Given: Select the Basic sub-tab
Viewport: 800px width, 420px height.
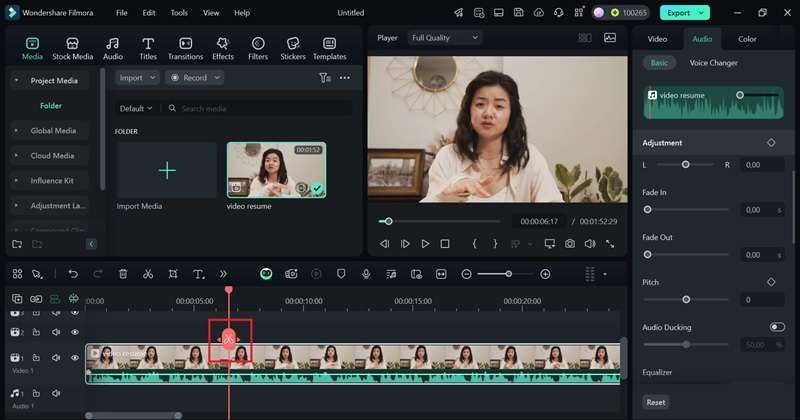Looking at the screenshot, I should point(659,63).
